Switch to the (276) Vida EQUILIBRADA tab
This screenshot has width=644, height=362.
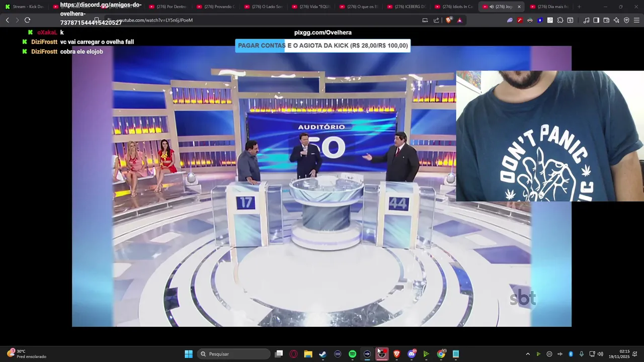click(x=311, y=7)
